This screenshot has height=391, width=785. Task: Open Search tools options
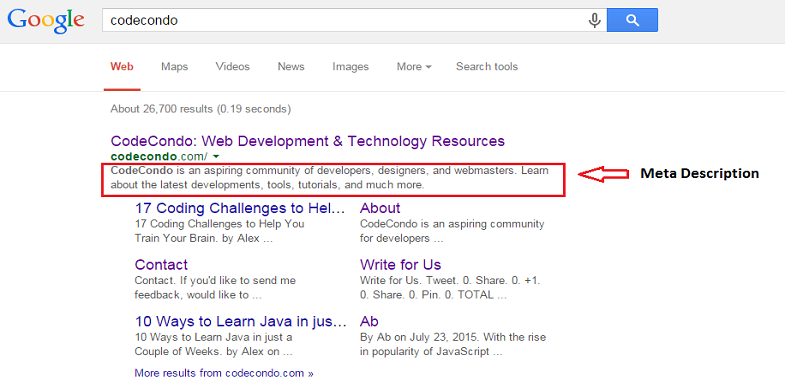point(487,67)
